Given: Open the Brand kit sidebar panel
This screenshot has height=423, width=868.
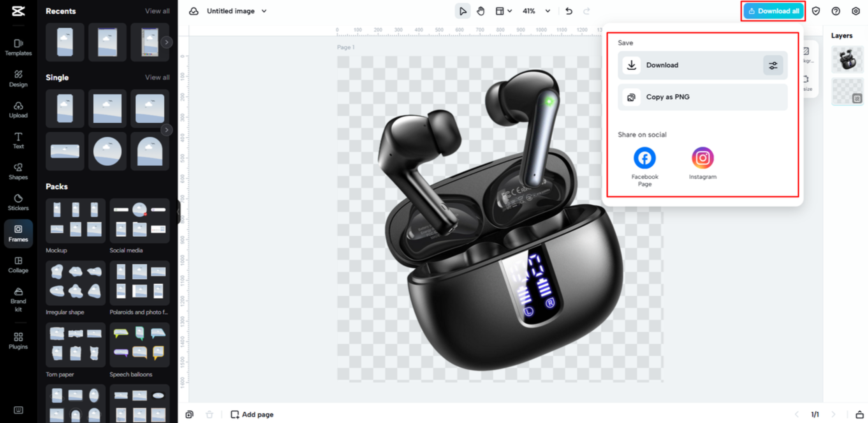Looking at the screenshot, I should [x=18, y=300].
